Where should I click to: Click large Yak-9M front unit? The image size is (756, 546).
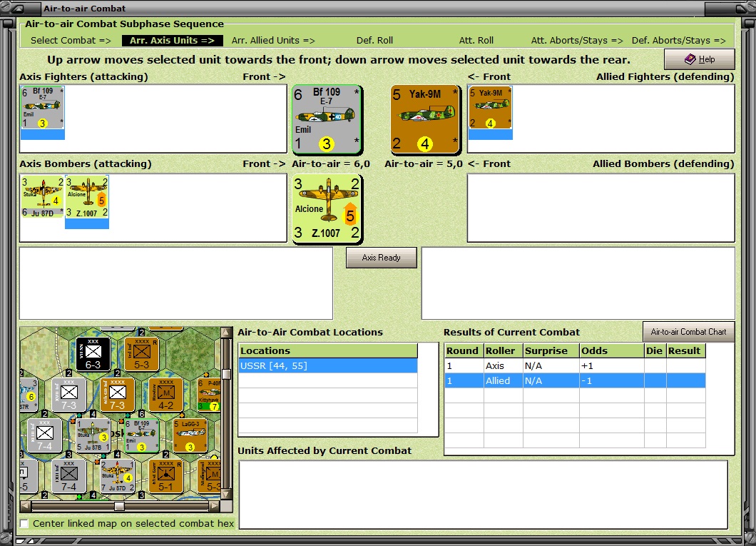[x=425, y=119]
